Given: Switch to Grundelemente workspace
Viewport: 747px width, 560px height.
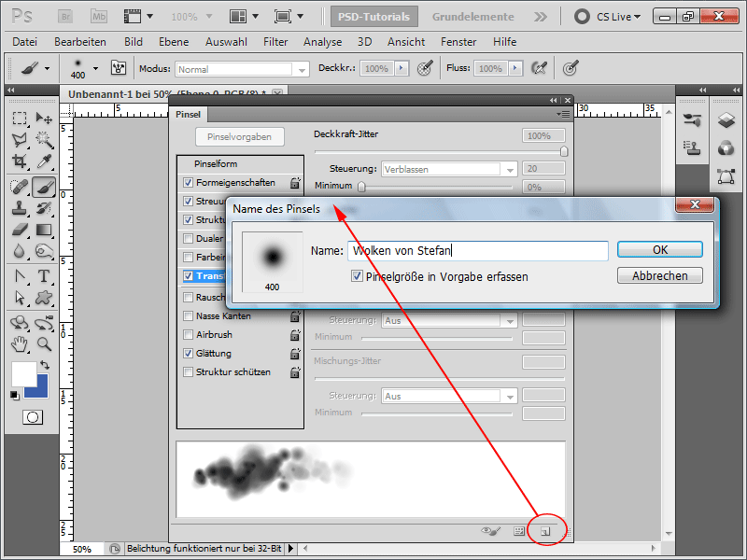Looking at the screenshot, I should click(x=473, y=17).
